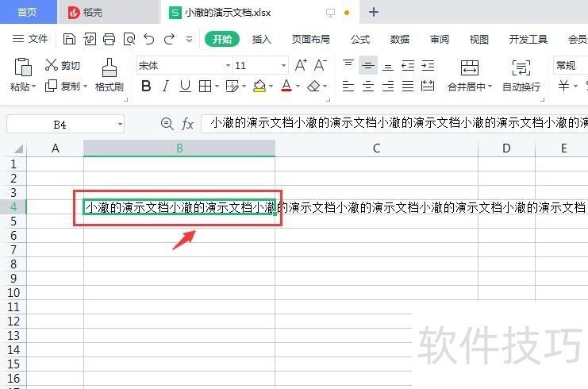The width and height of the screenshot is (588, 389).
Task: Click the zoom magnifier beside formula bar
Action: click(x=167, y=123)
